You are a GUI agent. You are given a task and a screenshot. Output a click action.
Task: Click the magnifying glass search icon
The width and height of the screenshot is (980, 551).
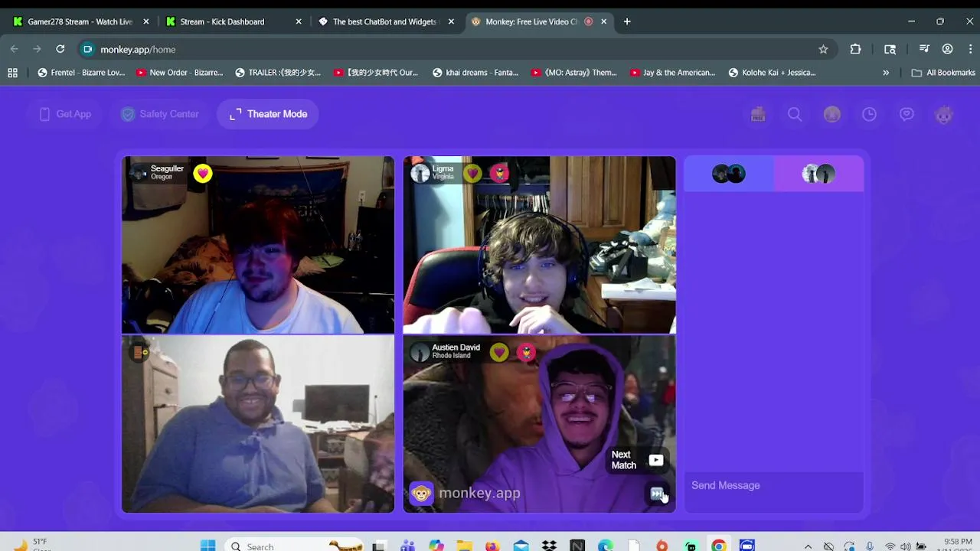795,114
